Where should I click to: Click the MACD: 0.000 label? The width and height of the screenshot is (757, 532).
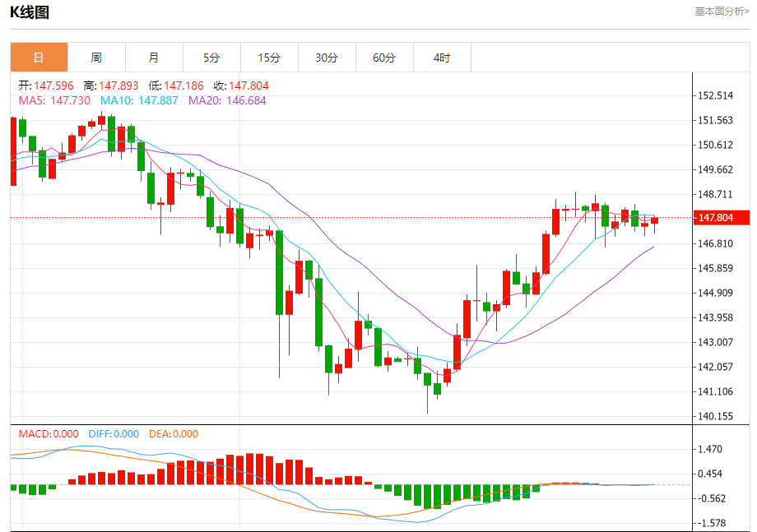49,433
